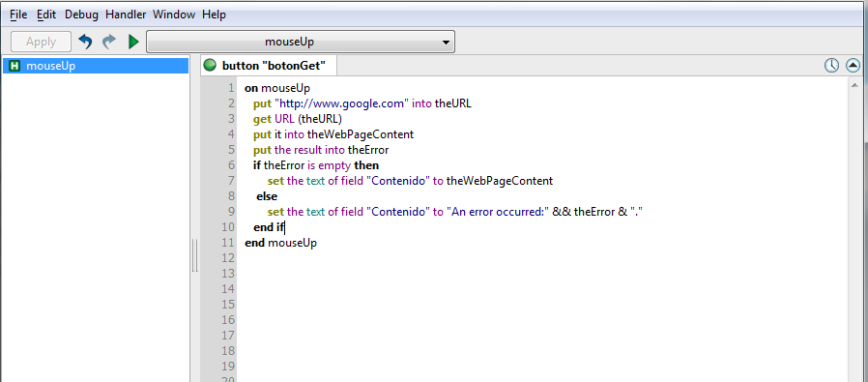The width and height of the screenshot is (868, 382).
Task: Click the pane splitter handle
Action: pos(195,255)
